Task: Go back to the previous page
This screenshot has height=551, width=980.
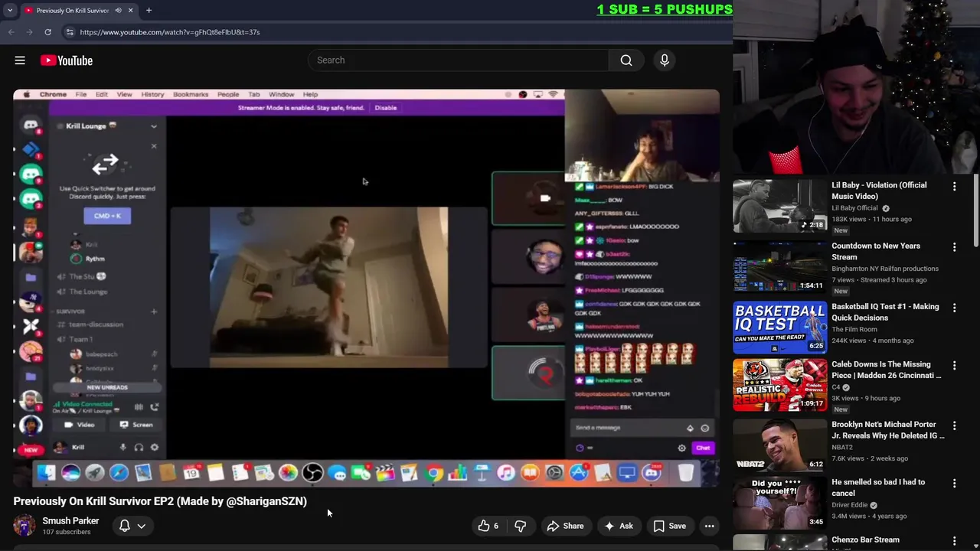Action: (11, 32)
